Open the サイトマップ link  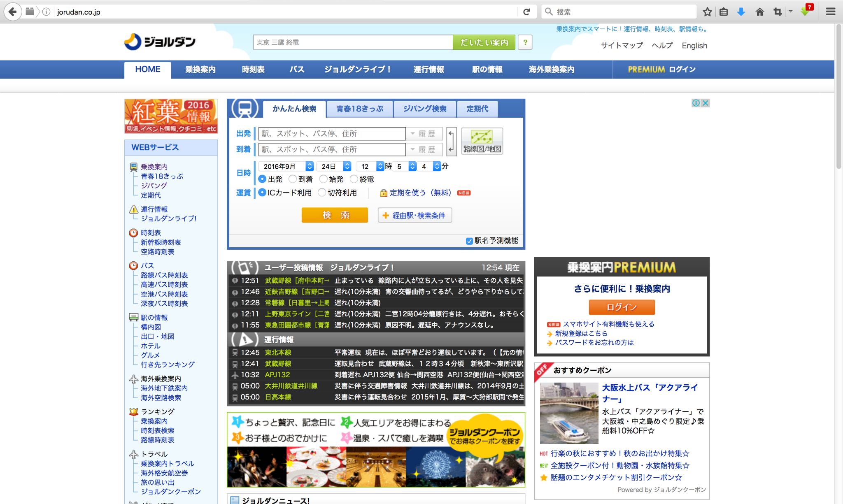(x=622, y=46)
